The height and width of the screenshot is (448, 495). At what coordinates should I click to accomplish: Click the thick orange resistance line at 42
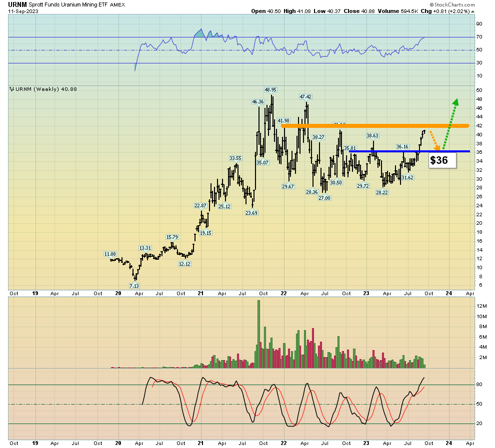click(x=375, y=126)
